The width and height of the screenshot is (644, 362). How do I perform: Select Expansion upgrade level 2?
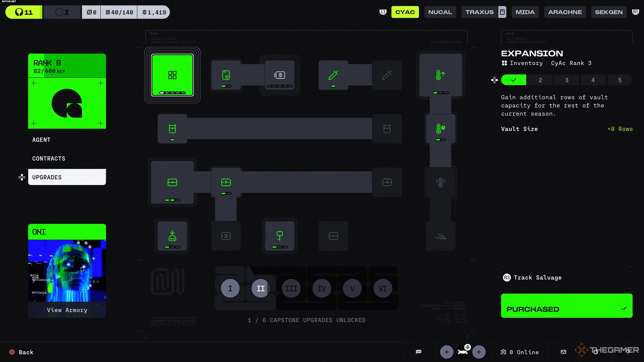(x=540, y=80)
